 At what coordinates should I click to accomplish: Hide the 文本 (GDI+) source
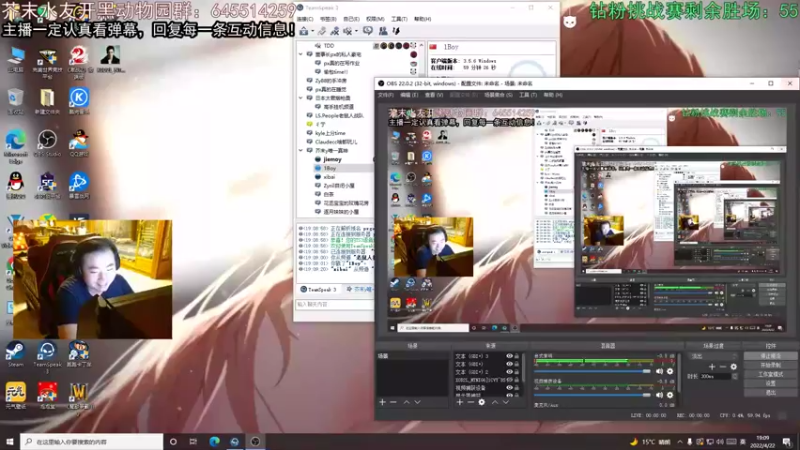[509, 364]
